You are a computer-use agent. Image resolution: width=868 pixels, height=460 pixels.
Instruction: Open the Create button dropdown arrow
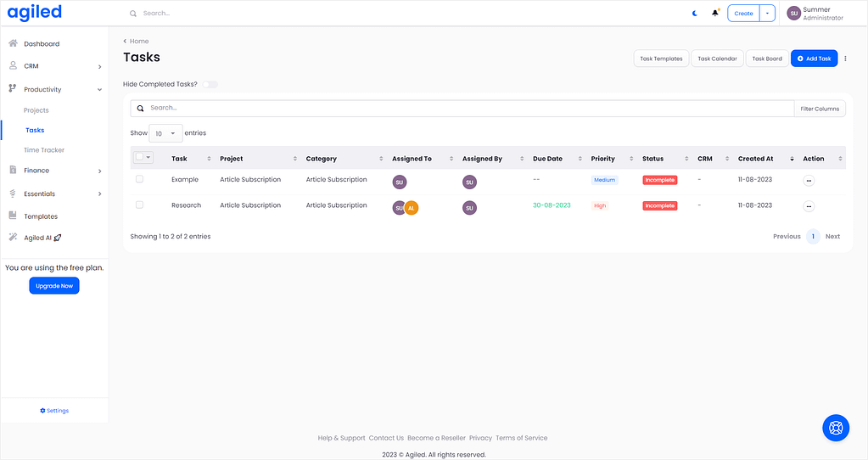pos(767,14)
